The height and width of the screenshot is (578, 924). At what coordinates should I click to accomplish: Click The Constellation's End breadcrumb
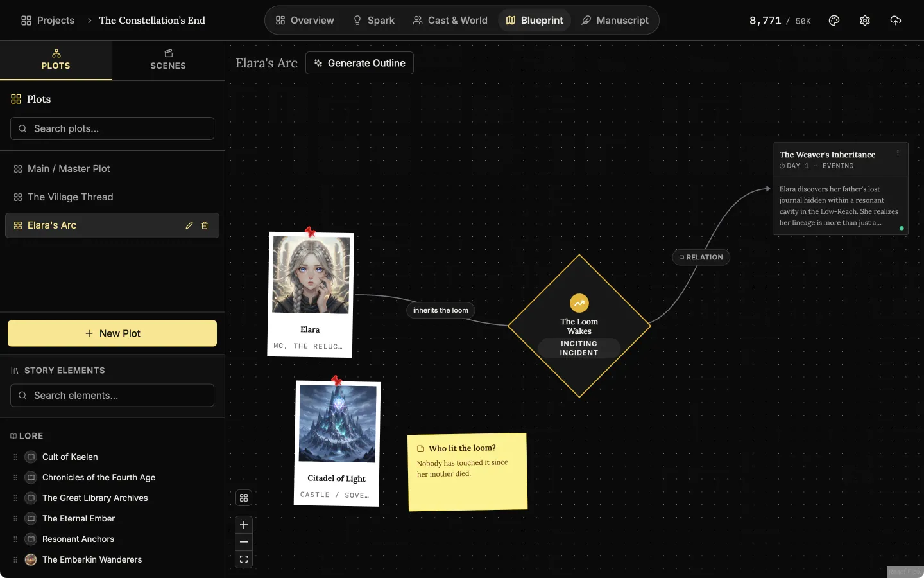[x=152, y=21]
